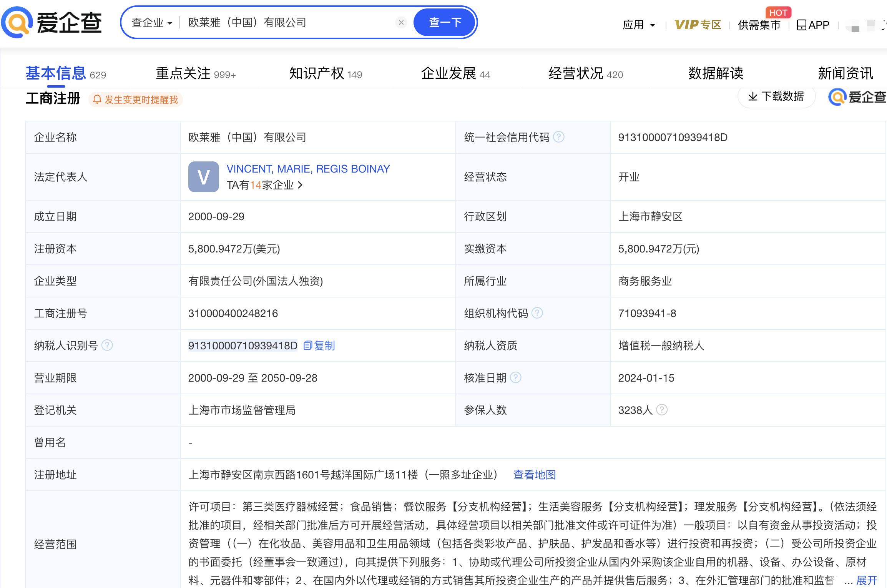Screen dimensions: 887x588
Task: Click 展开 to expand business scope
Action: pyautogui.click(x=867, y=580)
